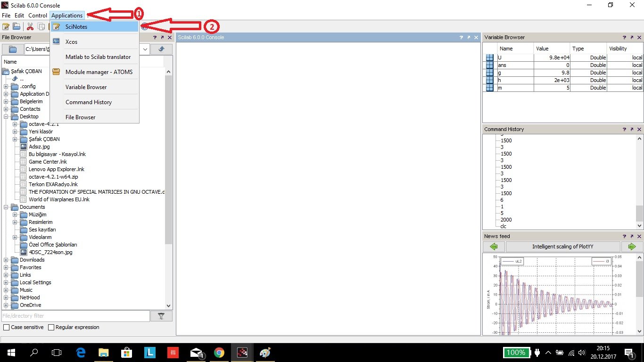Open the Control menu

38,16
